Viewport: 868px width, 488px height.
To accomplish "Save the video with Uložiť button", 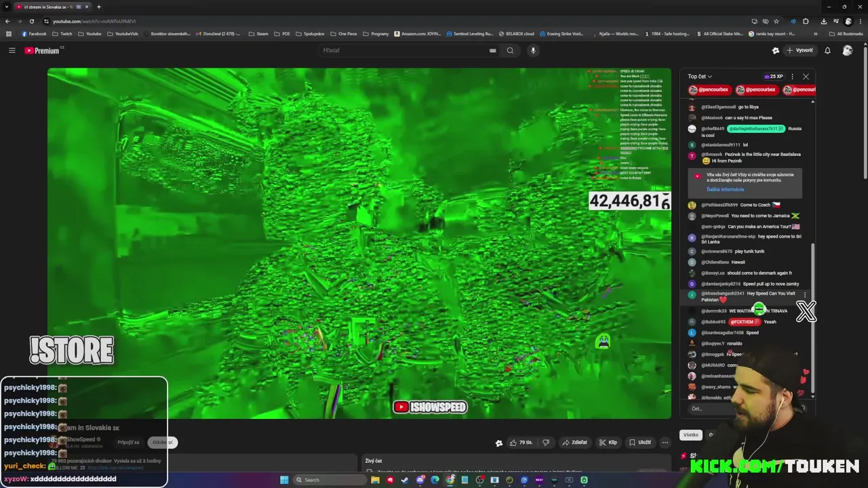I will click(640, 443).
